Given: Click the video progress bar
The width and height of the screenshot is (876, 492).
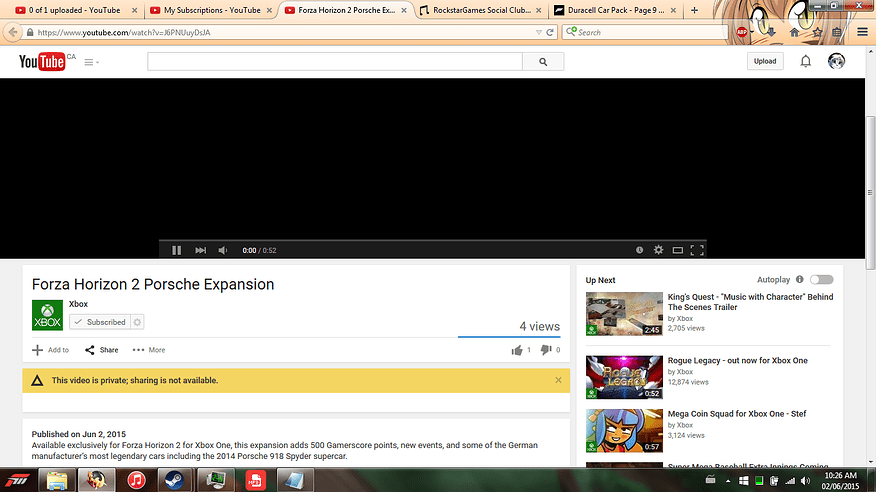Looking at the screenshot, I should click(x=432, y=241).
